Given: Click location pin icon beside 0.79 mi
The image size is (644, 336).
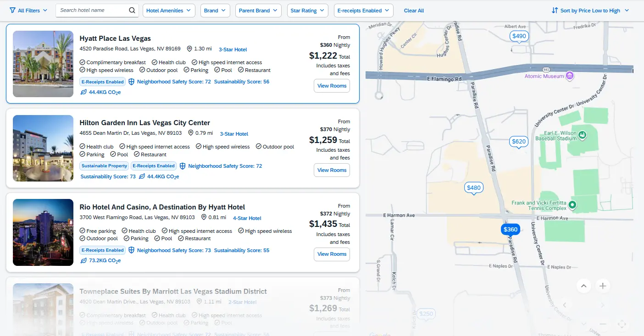Looking at the screenshot, I should point(190,133).
